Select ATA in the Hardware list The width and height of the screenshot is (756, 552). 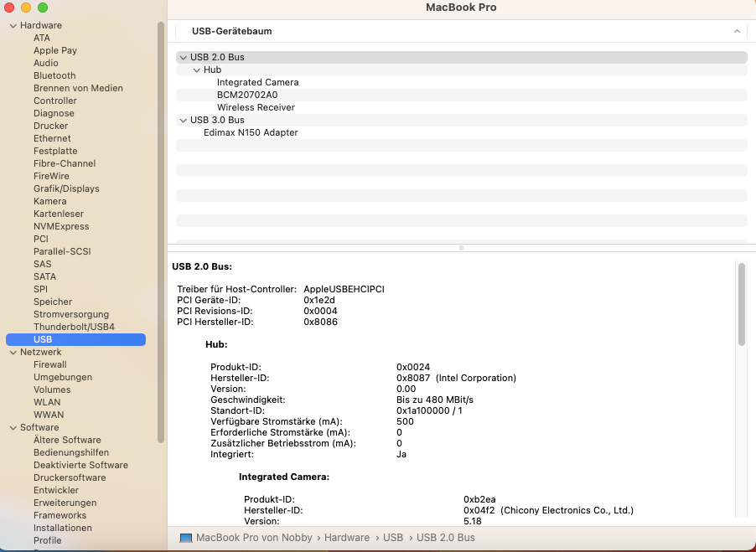(41, 38)
